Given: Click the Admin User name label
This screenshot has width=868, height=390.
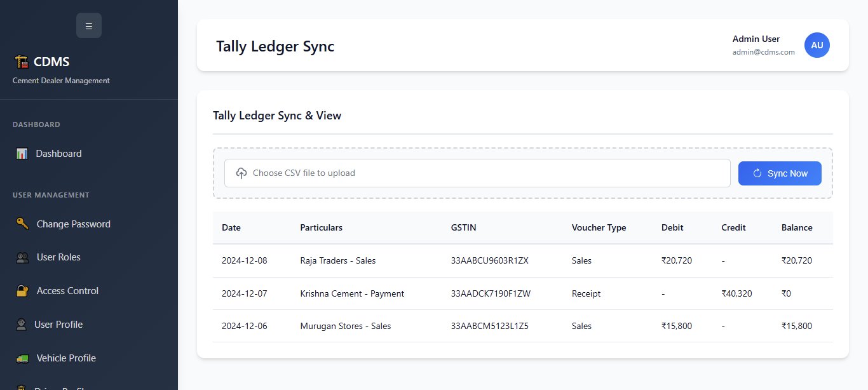Looking at the screenshot, I should click(756, 39).
